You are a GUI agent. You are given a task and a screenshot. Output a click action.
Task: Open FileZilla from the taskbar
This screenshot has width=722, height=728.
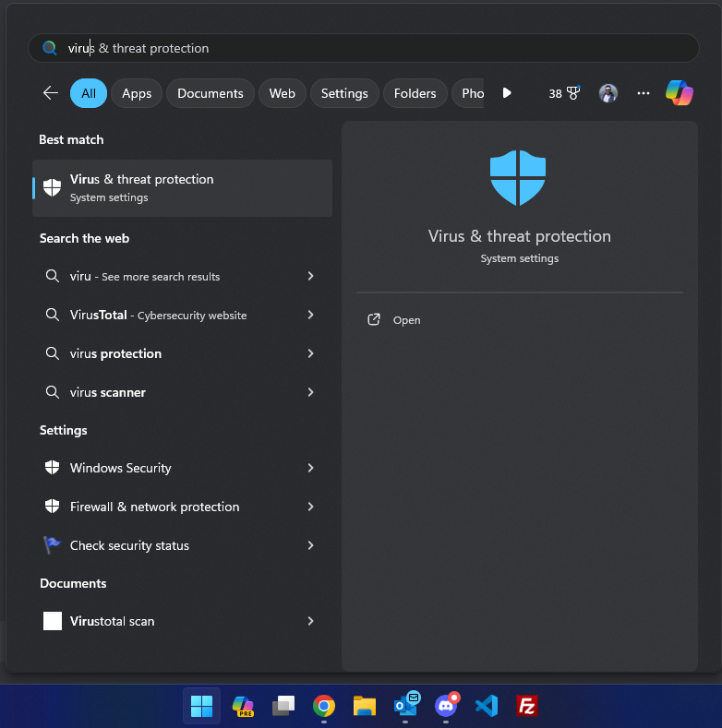(x=527, y=706)
